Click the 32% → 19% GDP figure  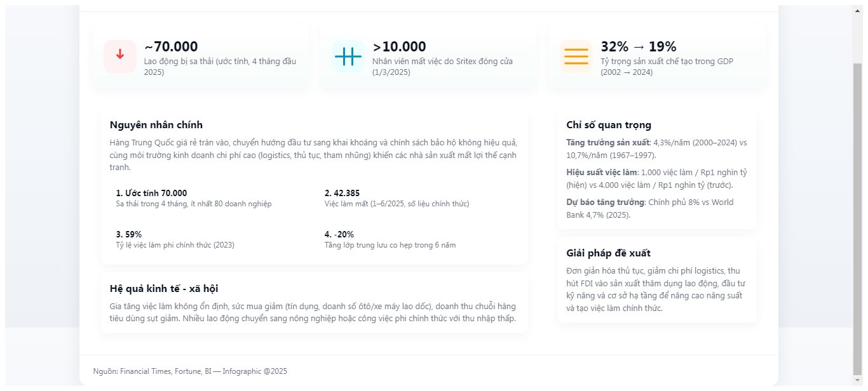(638, 47)
